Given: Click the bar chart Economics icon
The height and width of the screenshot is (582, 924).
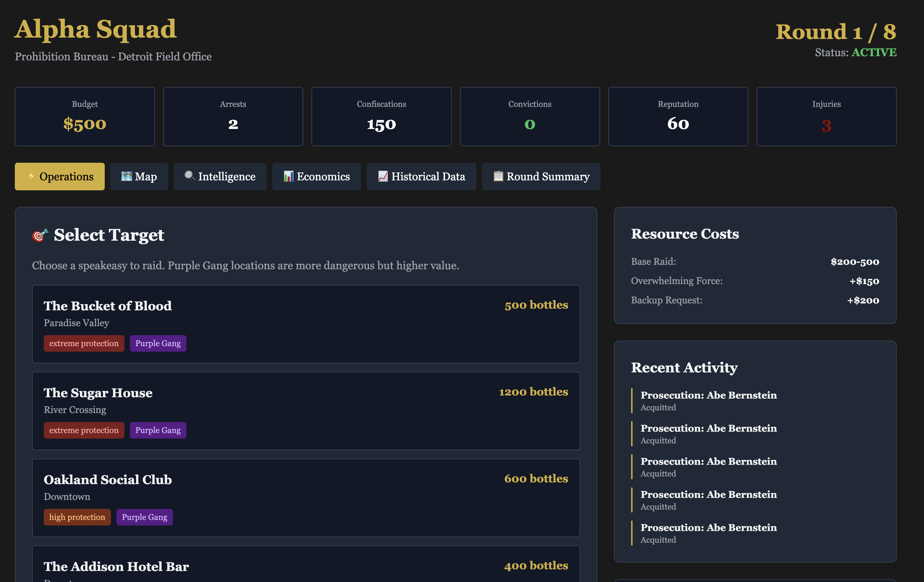Looking at the screenshot, I should (288, 176).
